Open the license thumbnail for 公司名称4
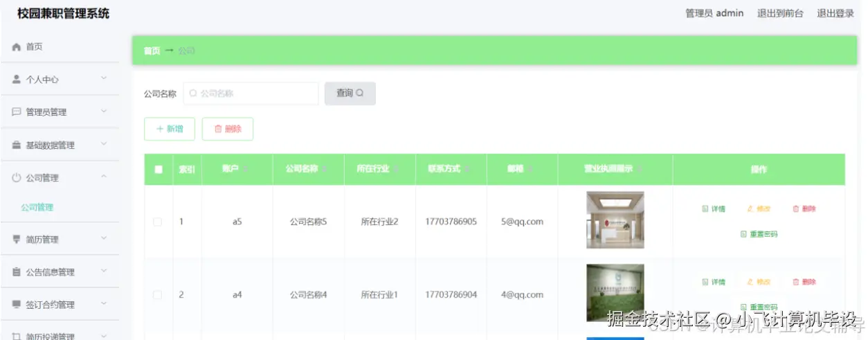The width and height of the screenshot is (868, 340). 615,293
